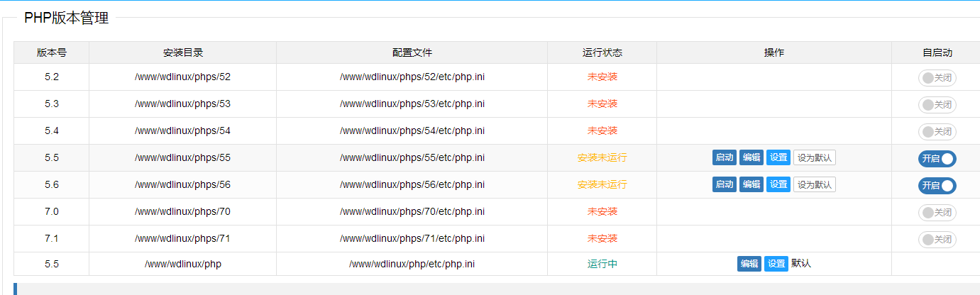The height and width of the screenshot is (295, 980).
Task: Switch on autostart for PHP 5.4
Action: 937,132
